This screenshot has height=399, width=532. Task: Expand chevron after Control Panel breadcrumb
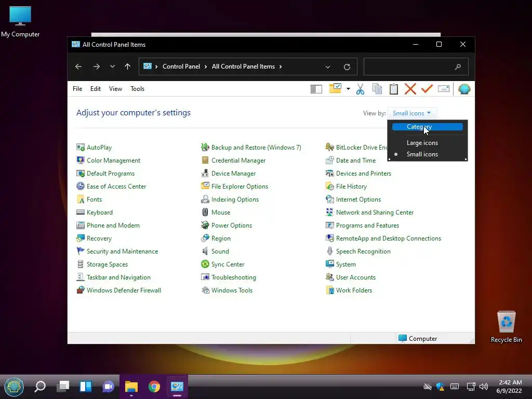pos(206,66)
